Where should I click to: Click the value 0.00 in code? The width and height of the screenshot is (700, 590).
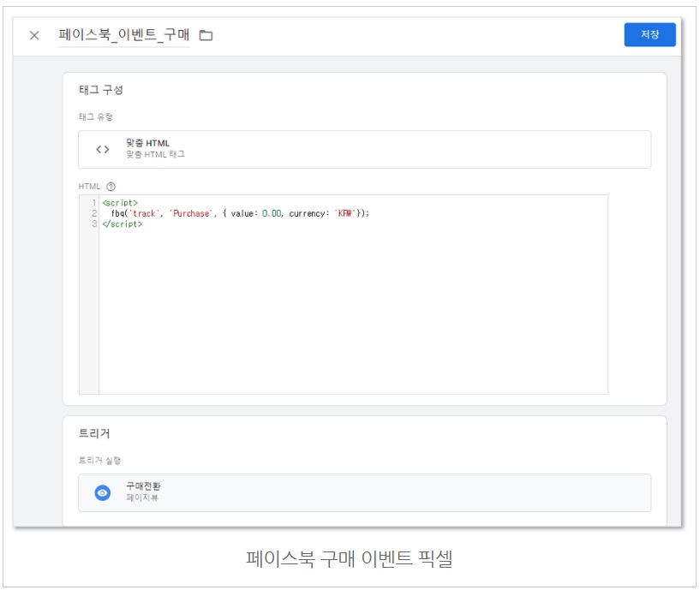(x=272, y=213)
